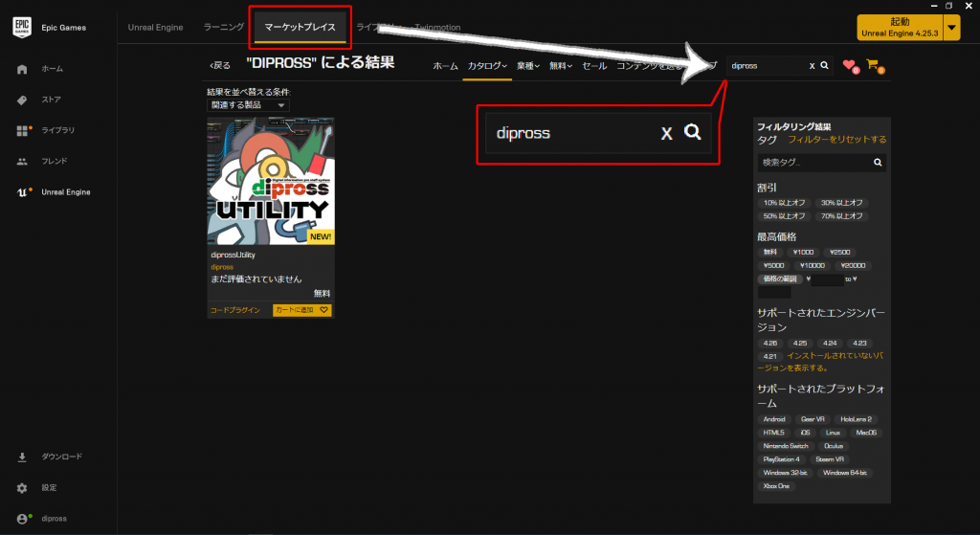
Task: Switch to the ラーニング tab
Action: click(224, 27)
